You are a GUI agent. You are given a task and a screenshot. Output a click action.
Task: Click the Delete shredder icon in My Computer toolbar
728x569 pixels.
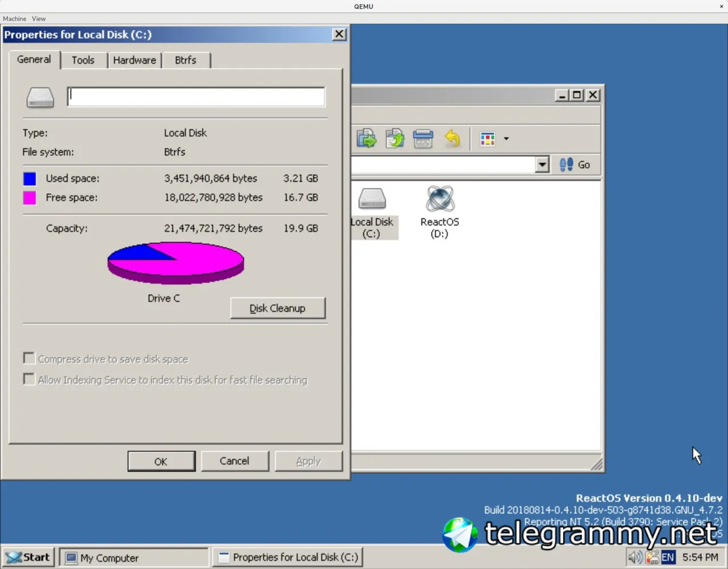pyautogui.click(x=423, y=138)
